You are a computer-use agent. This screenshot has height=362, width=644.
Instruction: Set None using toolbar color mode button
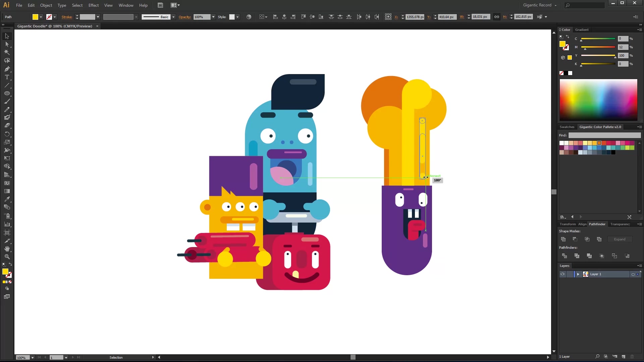point(10,282)
